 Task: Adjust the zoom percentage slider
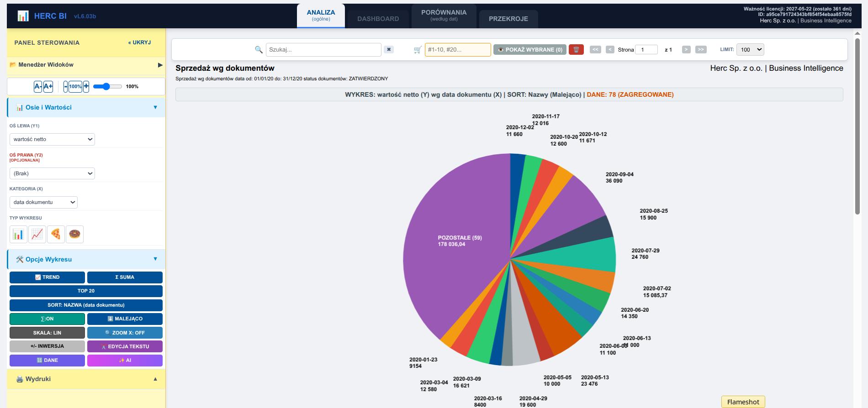pyautogui.click(x=107, y=86)
